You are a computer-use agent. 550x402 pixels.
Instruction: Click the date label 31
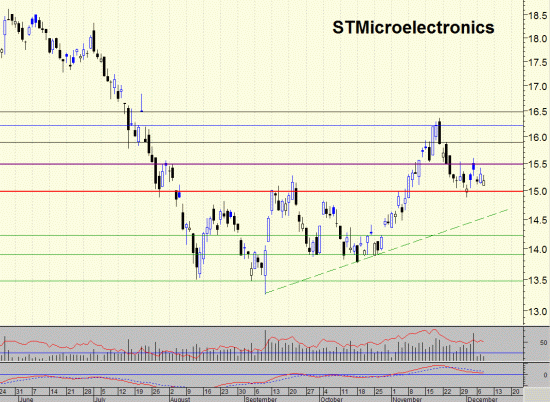[19, 391]
